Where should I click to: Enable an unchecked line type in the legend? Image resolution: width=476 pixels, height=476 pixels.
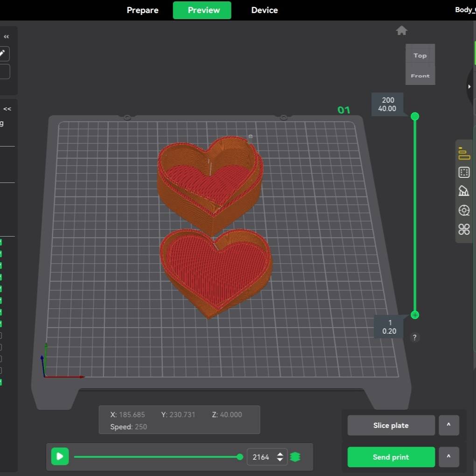(x=1, y=336)
